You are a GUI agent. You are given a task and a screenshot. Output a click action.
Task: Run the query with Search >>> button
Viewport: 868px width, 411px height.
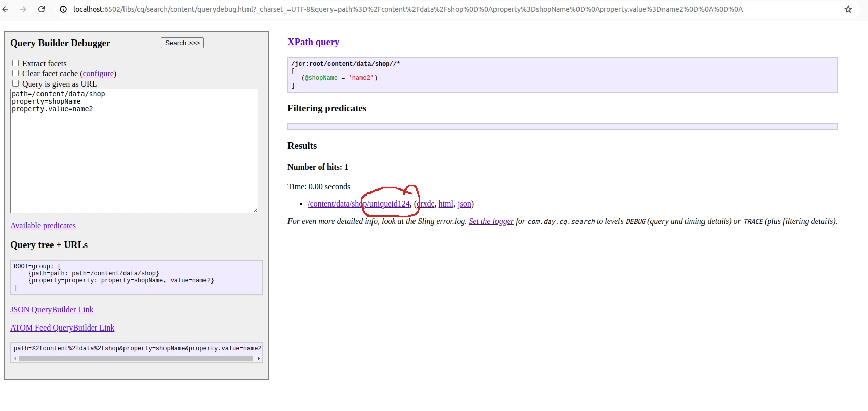coord(182,43)
